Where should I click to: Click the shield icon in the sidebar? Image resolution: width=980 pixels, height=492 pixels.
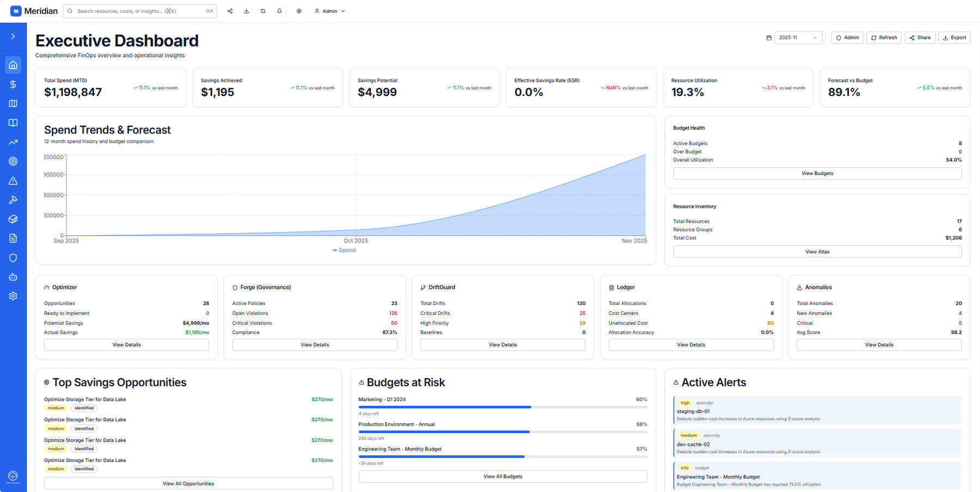[x=13, y=258]
